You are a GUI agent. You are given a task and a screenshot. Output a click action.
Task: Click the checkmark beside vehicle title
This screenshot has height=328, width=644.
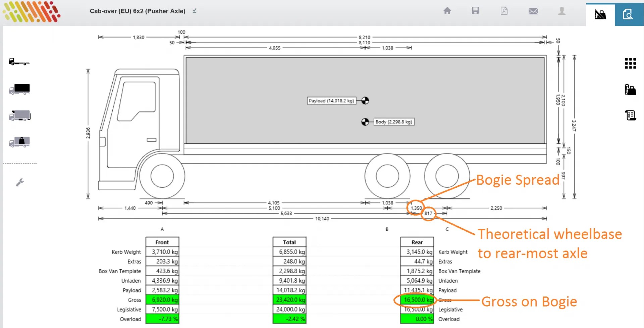[x=195, y=11]
